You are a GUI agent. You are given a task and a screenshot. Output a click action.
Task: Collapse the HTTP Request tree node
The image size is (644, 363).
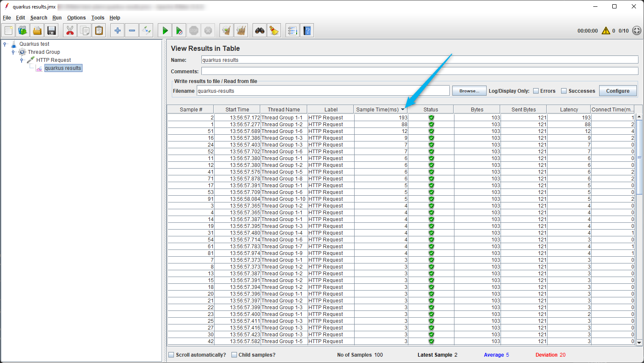[22, 60]
